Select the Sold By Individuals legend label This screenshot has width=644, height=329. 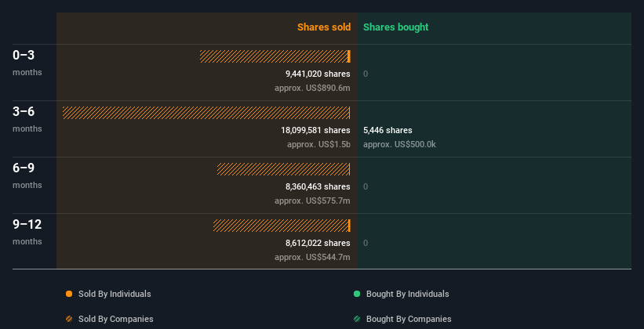pyautogui.click(x=115, y=294)
